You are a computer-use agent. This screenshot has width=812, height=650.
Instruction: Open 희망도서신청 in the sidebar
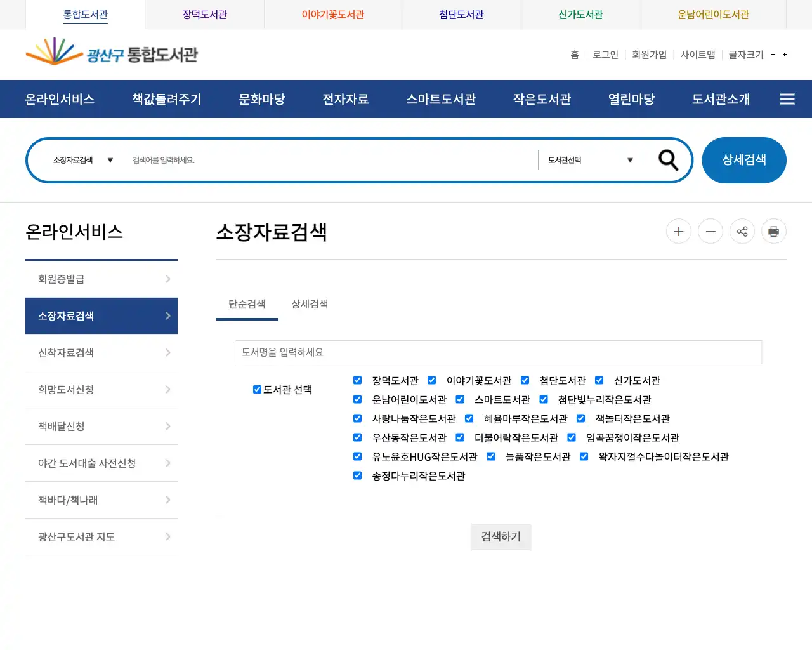[x=101, y=390]
